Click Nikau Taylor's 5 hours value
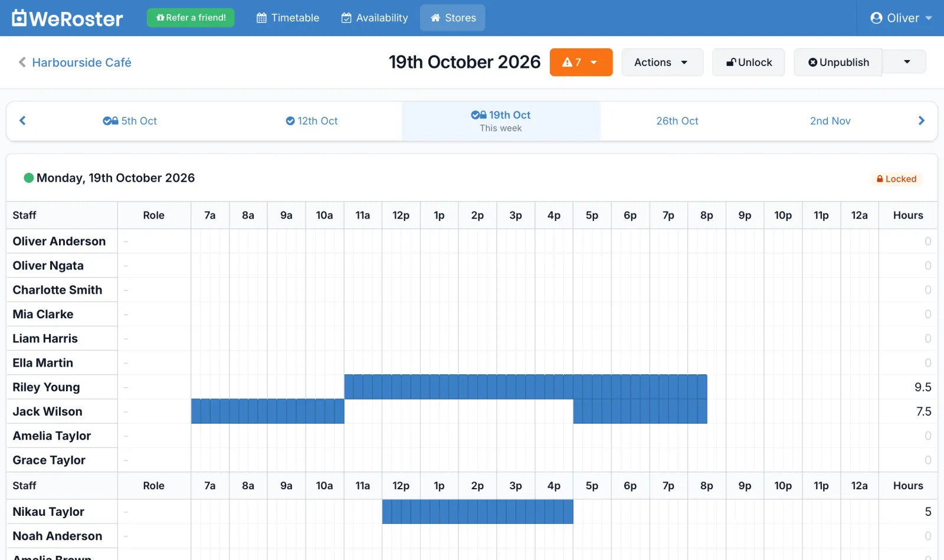 [x=928, y=512]
